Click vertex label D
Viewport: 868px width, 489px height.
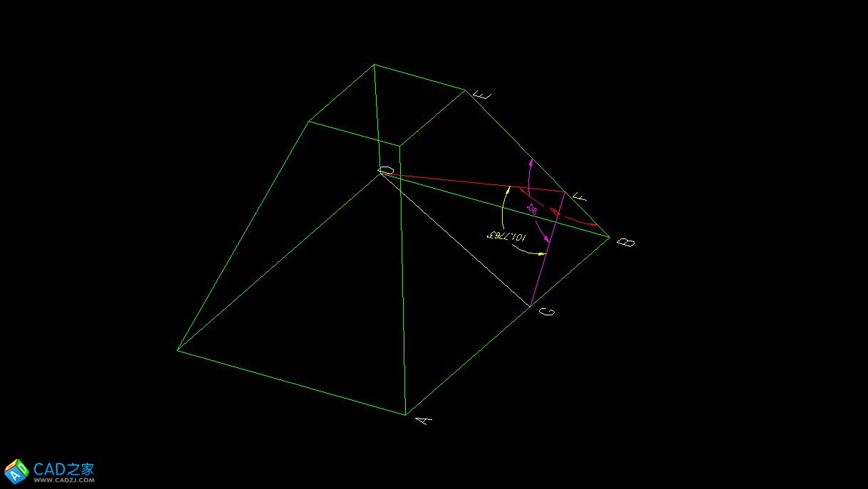pyautogui.click(x=387, y=170)
